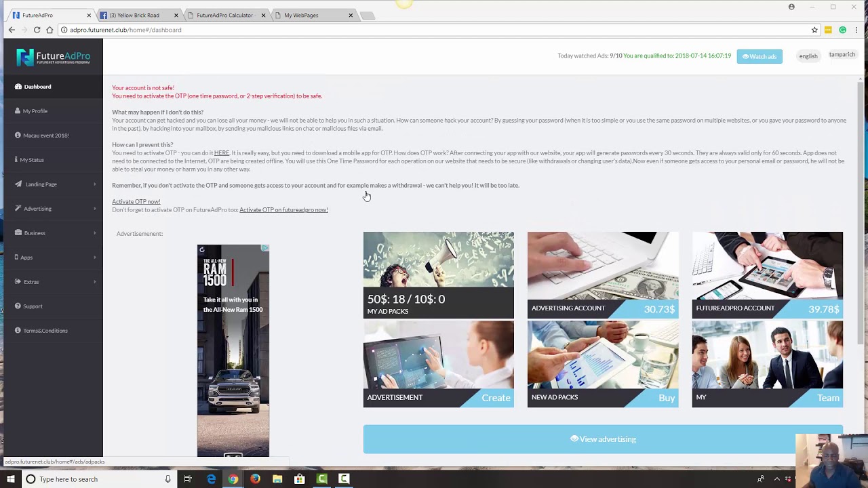Open a new browser tab

click(x=367, y=15)
